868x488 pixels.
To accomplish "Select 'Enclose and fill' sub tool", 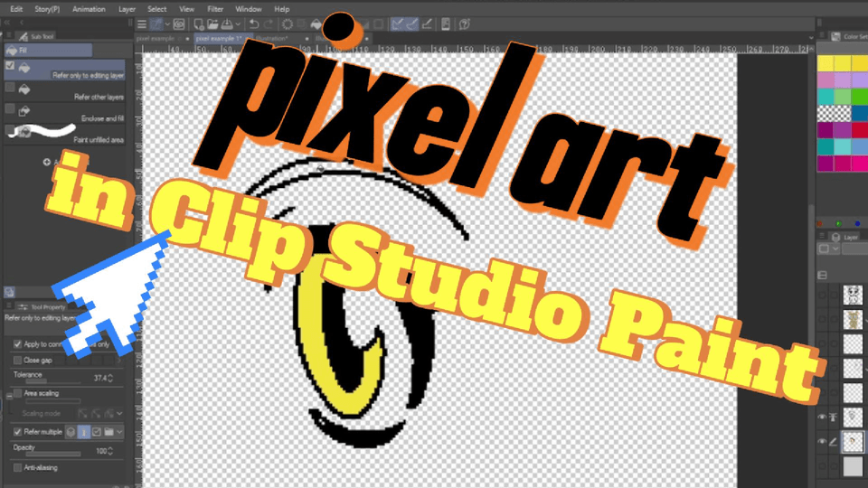I will click(x=65, y=114).
